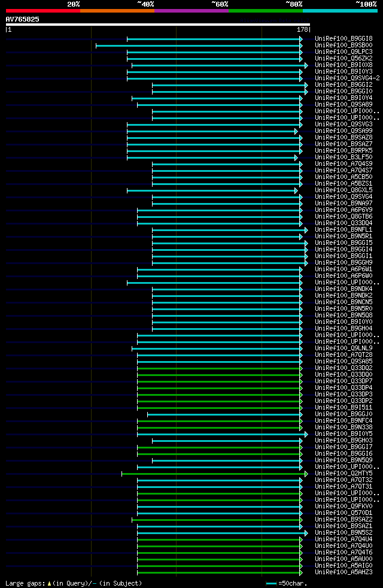The height and width of the screenshot is (588, 383).
Task: Click the green ~80% identity legend segment
Action: click(x=266, y=11)
